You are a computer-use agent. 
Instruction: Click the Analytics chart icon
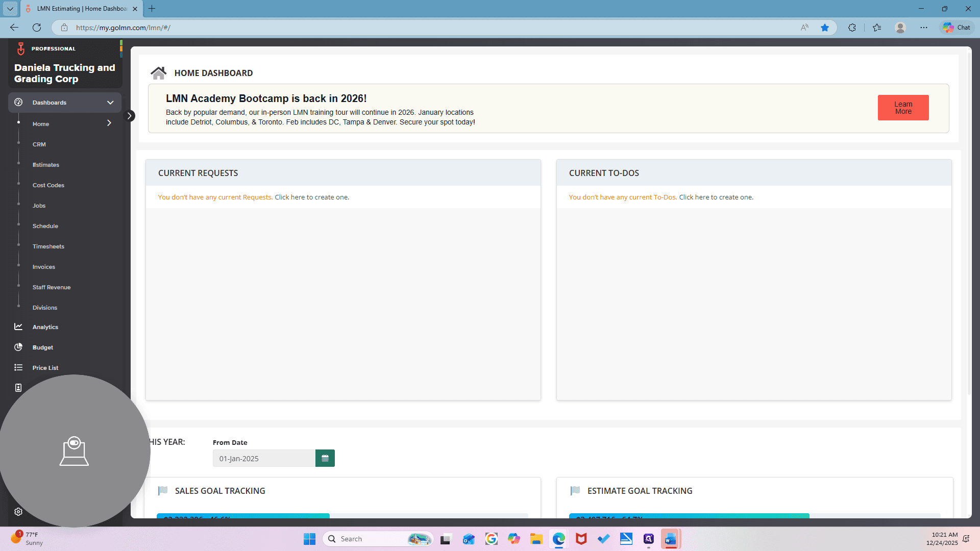[x=18, y=327]
